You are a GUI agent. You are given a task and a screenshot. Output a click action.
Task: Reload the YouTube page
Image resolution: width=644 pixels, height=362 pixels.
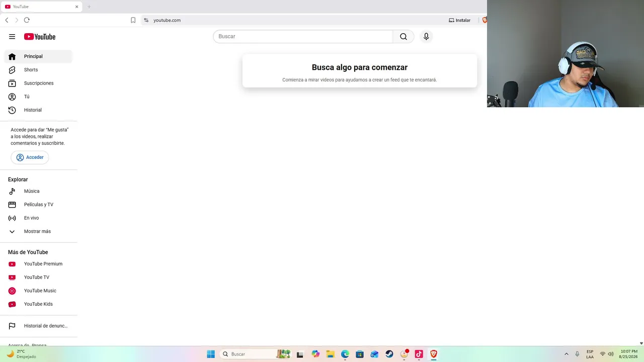click(x=27, y=20)
